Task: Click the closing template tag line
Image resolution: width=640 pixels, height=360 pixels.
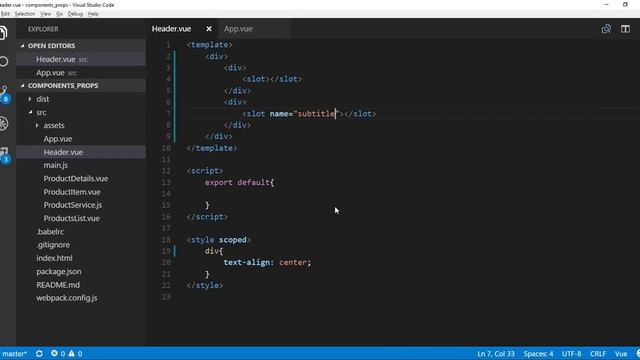Action: pyautogui.click(x=211, y=148)
